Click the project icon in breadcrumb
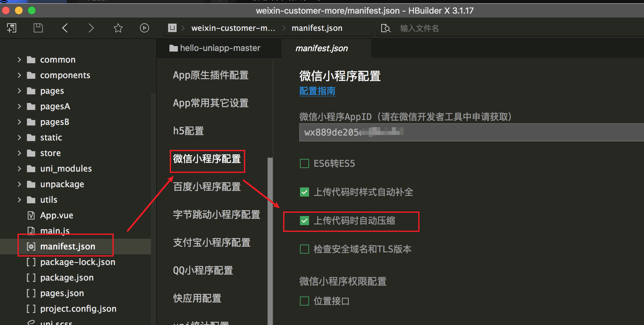The image size is (644, 325). coord(172,28)
